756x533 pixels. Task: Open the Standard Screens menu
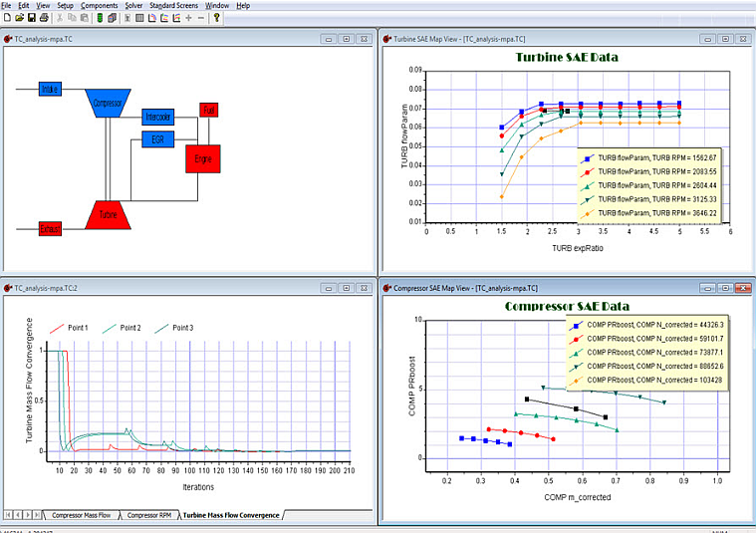(x=173, y=5)
